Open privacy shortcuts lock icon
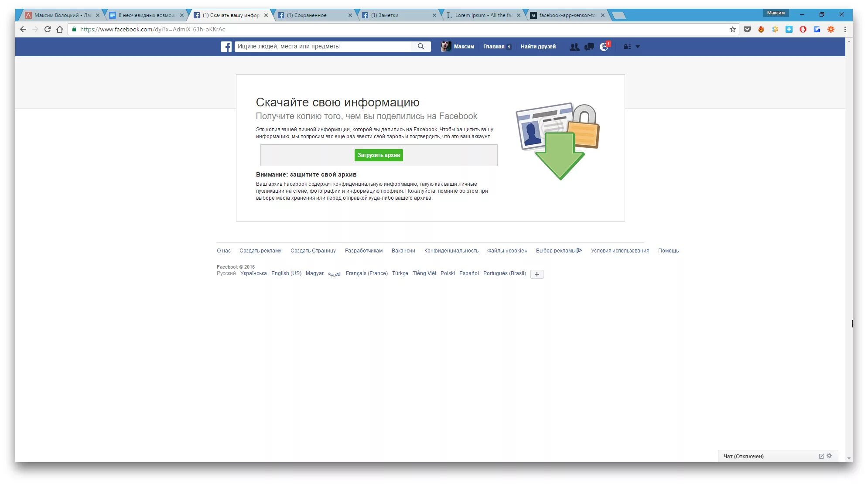 627,47
